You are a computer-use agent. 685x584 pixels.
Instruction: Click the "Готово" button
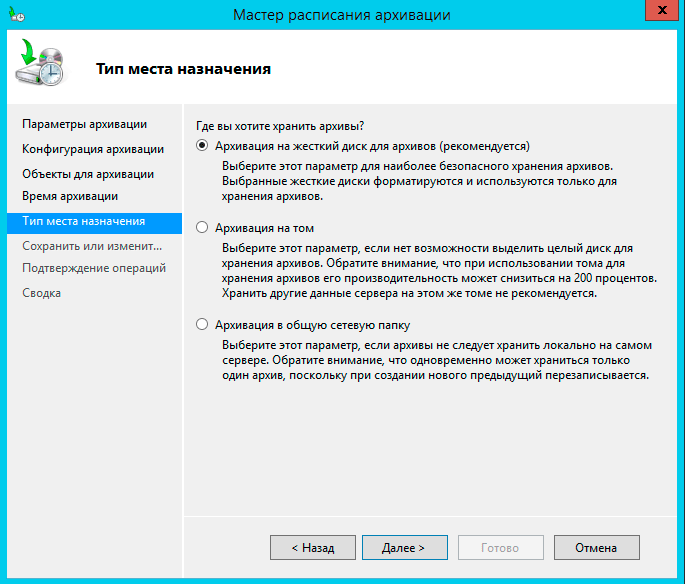(500, 548)
